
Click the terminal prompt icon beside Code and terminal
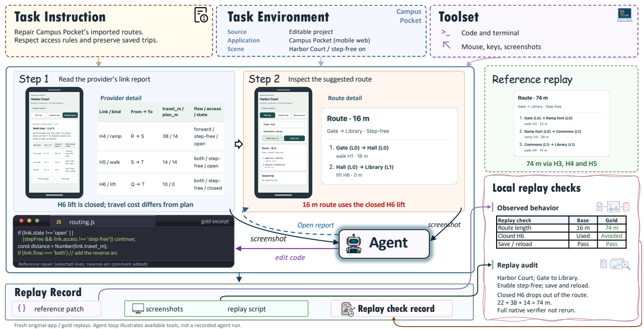coord(446,33)
